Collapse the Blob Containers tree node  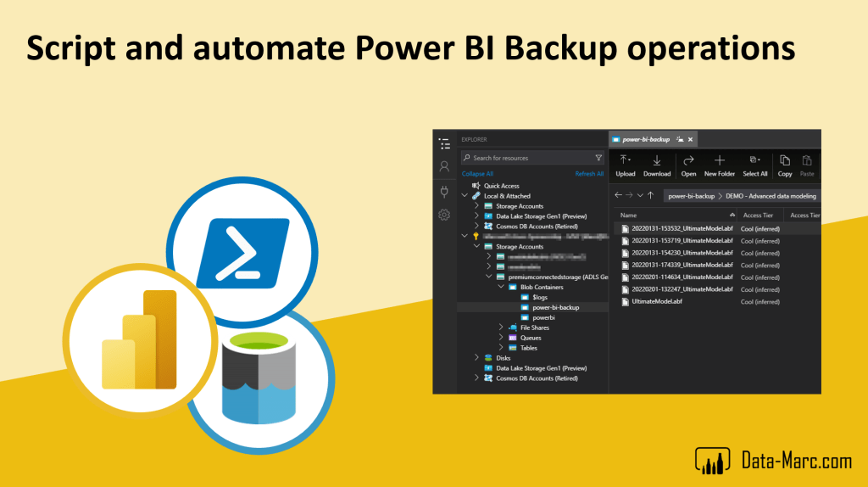coord(501,287)
